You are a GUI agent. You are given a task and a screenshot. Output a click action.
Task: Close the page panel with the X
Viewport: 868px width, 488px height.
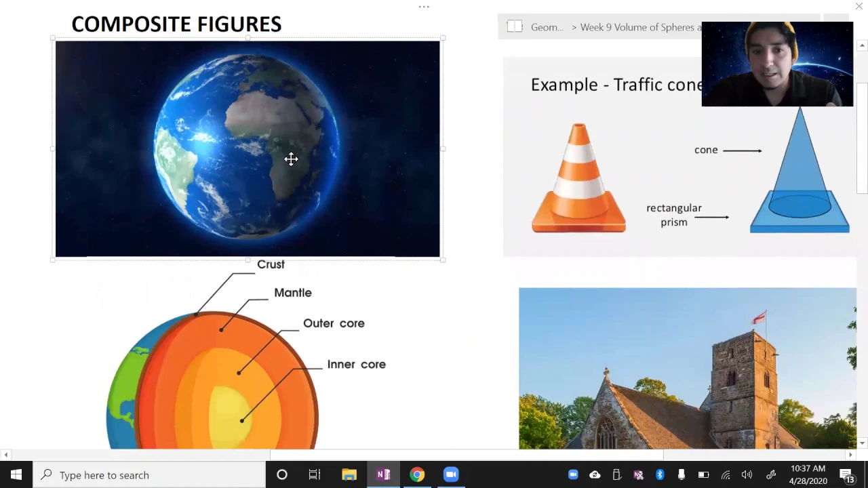click(859, 5)
